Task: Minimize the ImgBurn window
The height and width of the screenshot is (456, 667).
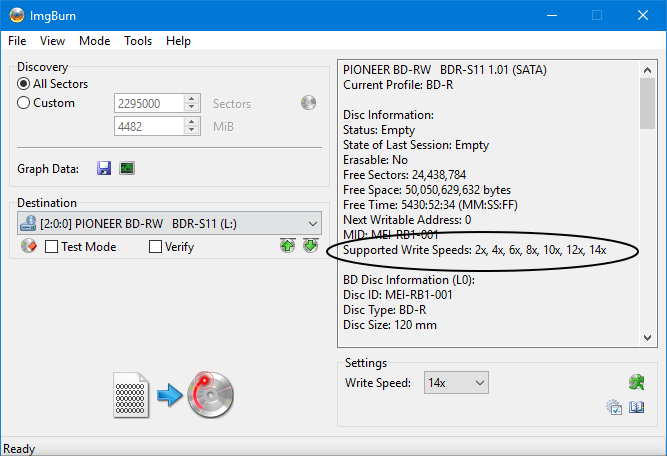Action: [x=552, y=15]
